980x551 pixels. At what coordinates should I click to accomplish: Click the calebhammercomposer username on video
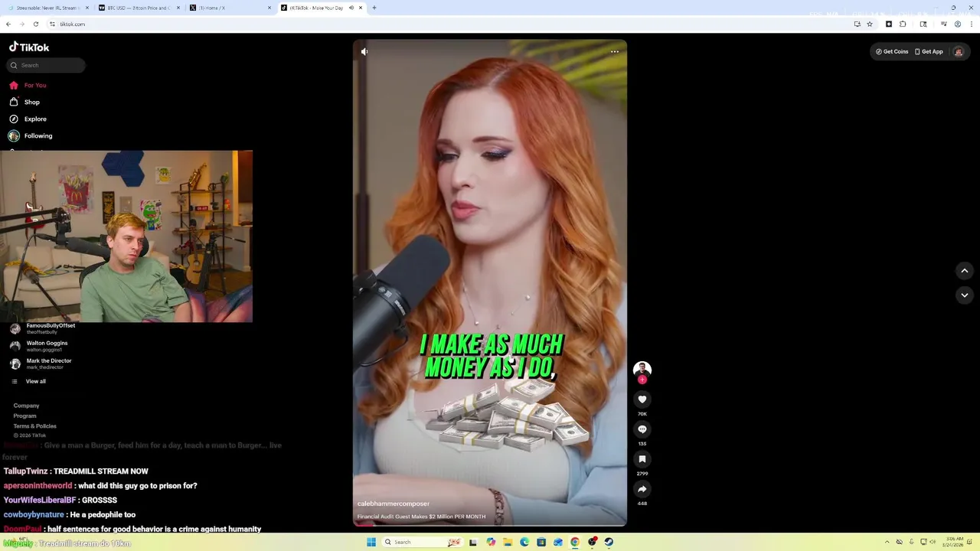tap(393, 504)
